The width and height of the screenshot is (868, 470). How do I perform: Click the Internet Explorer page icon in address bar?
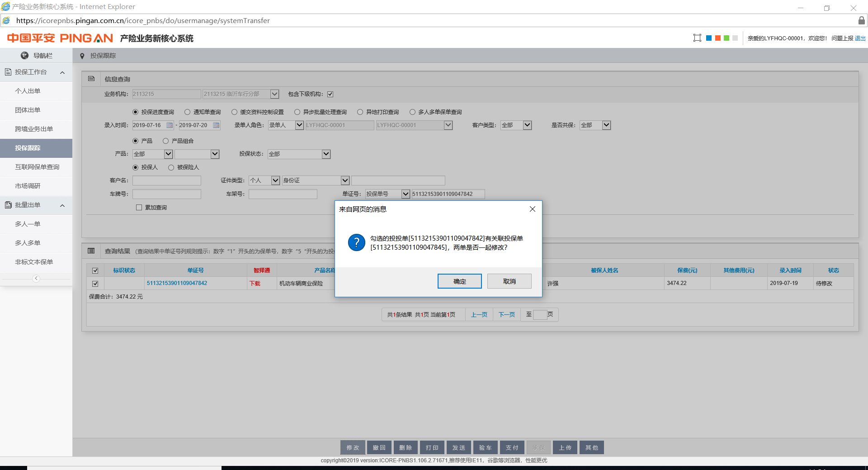click(6, 20)
